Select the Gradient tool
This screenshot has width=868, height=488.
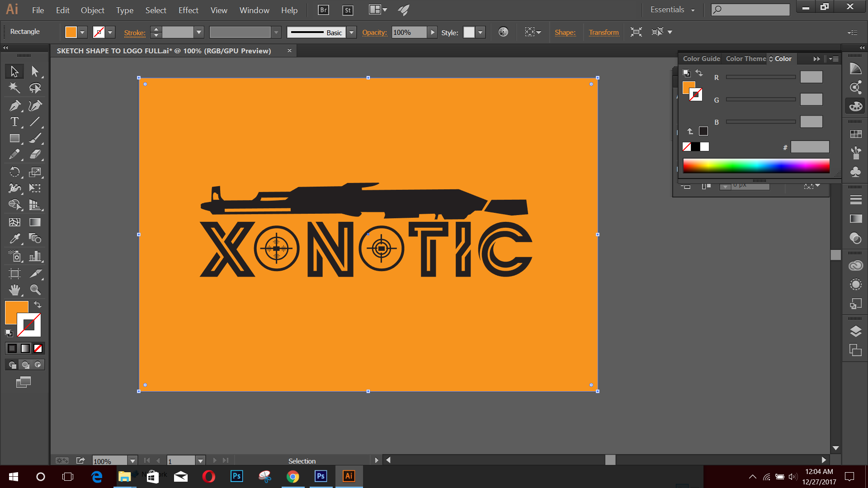[x=35, y=222]
